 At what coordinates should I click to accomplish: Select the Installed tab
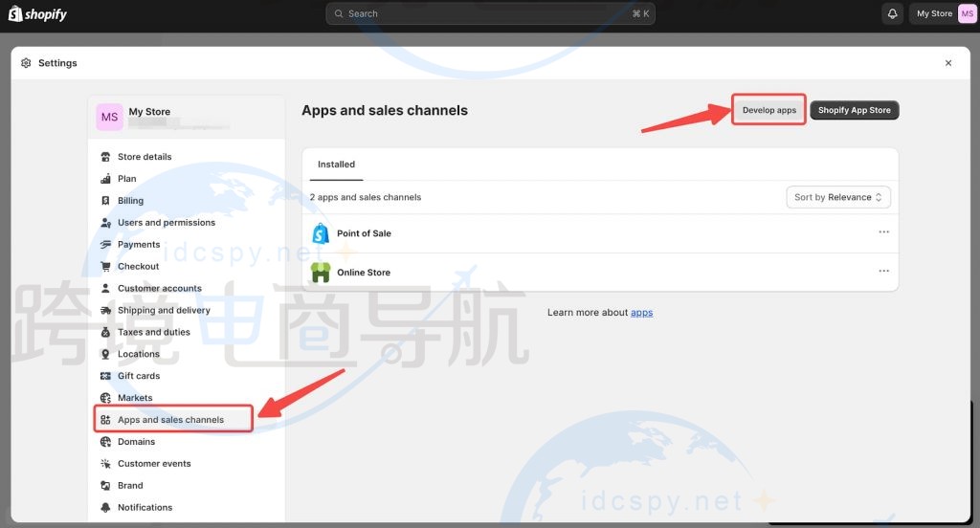coord(336,165)
